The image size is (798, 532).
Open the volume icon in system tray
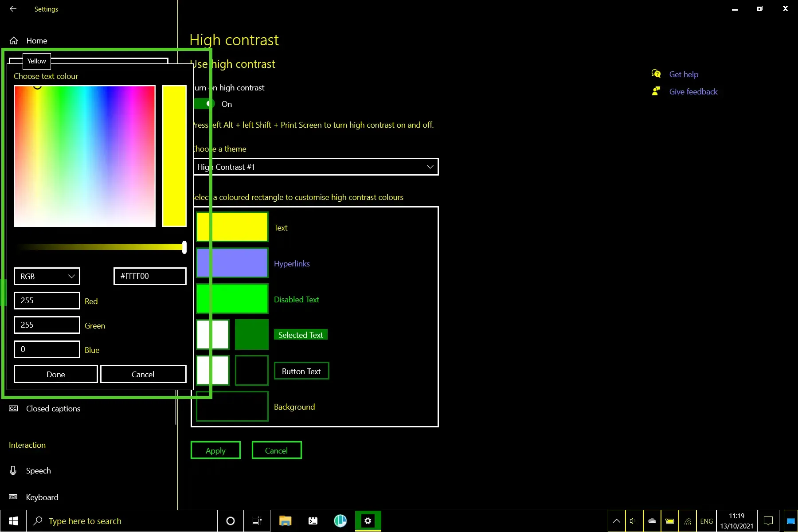tap(633, 521)
